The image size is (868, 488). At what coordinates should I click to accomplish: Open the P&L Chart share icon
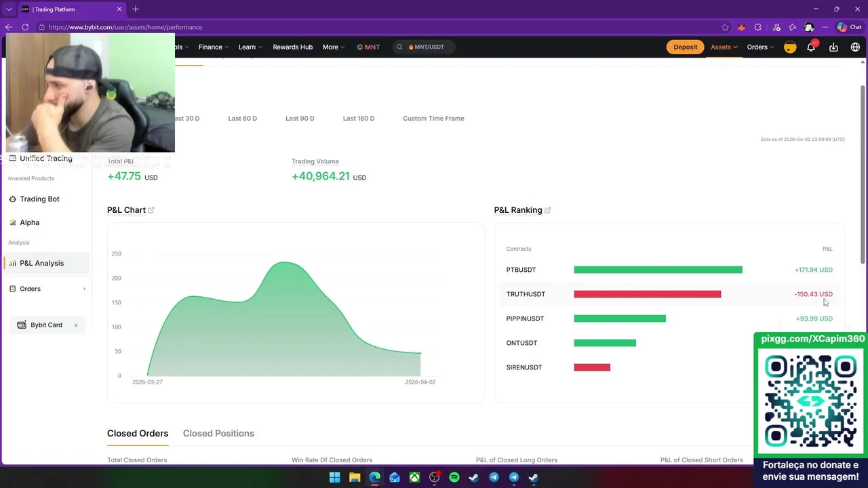pos(151,210)
